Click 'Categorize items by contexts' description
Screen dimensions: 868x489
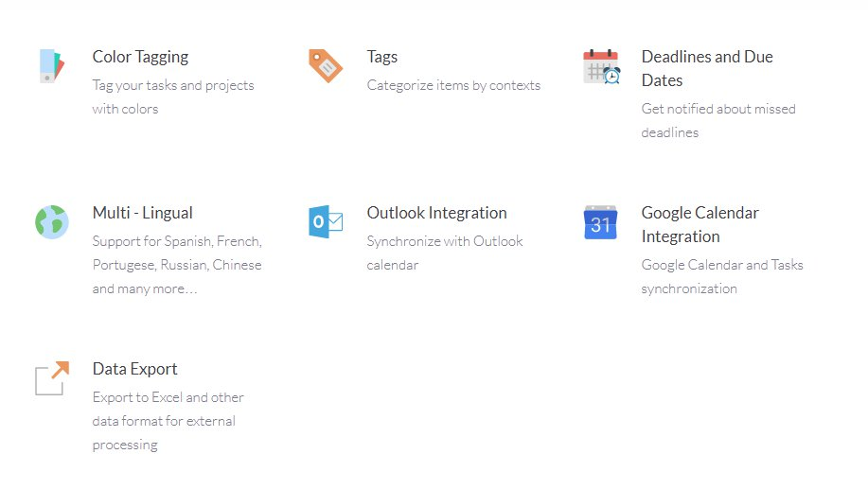tap(453, 85)
